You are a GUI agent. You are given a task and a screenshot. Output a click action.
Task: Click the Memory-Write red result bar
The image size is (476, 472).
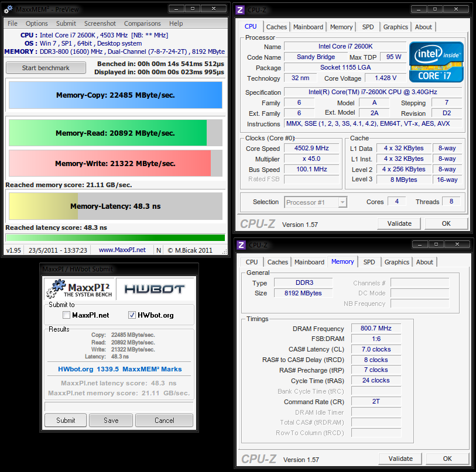[115, 163]
